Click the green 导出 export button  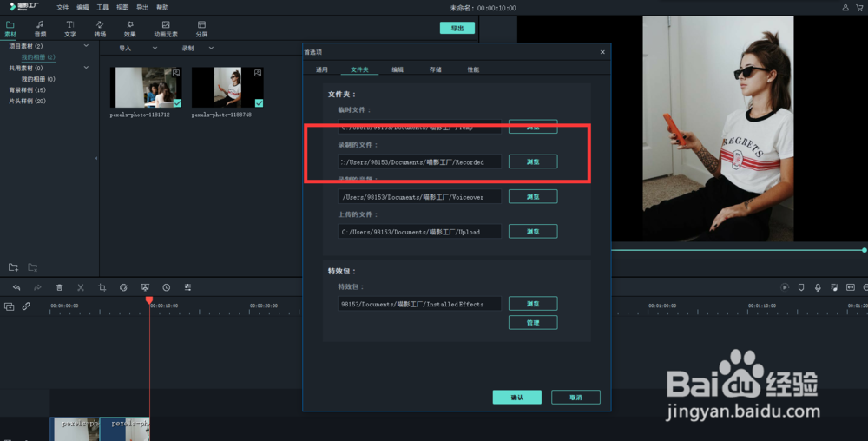457,28
